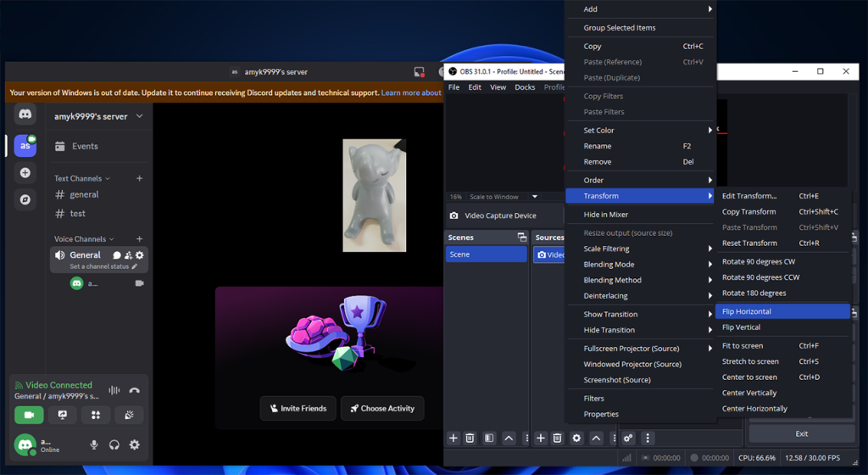Choose Fit to screen option

pos(782,345)
